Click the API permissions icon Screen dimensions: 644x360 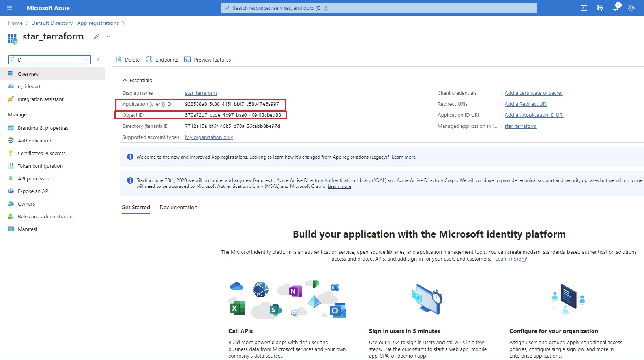pyautogui.click(x=11, y=178)
